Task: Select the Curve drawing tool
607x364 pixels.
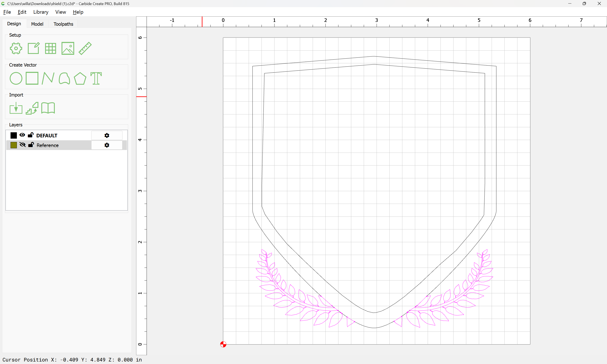Action: (x=64, y=79)
